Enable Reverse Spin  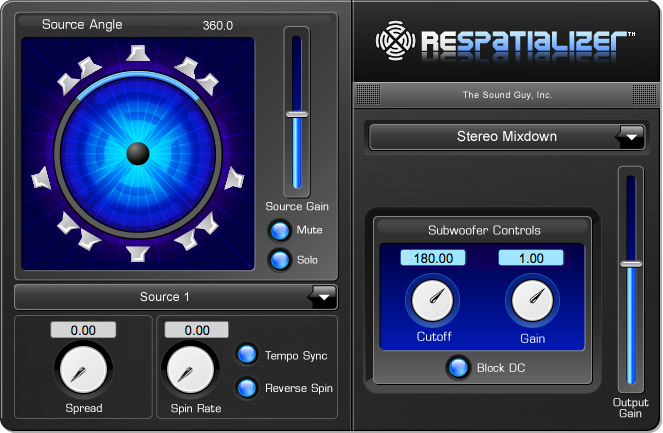coord(247,388)
